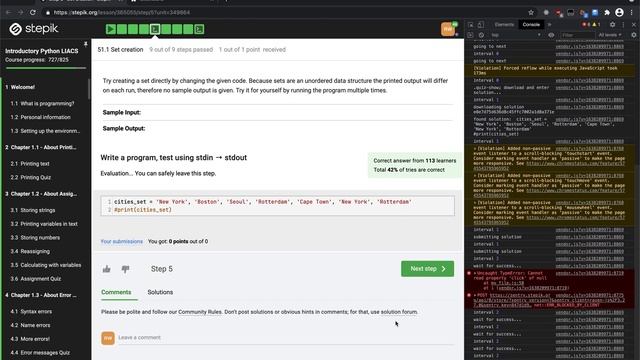This screenshot has height=360, width=640.
Task: Activate DevTools inspect element picker
Action: pos(471,24)
